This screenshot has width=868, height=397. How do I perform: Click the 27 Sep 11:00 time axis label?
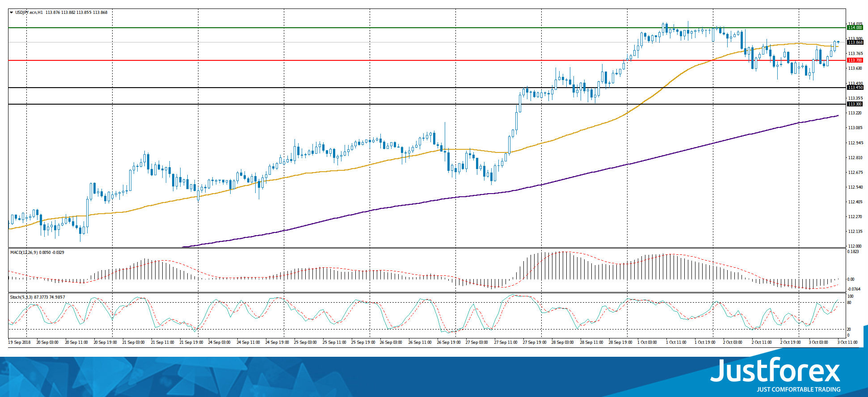coord(506,342)
